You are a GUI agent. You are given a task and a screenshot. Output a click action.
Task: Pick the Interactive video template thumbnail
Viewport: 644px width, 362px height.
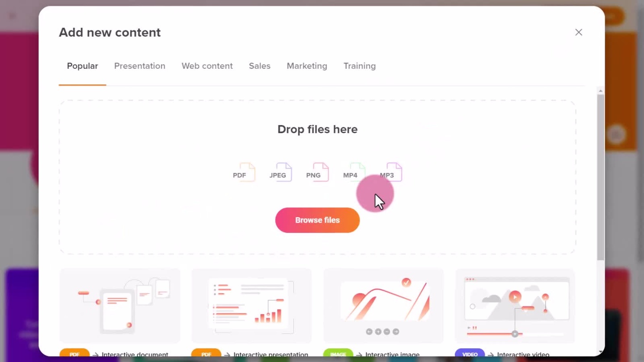point(515,306)
